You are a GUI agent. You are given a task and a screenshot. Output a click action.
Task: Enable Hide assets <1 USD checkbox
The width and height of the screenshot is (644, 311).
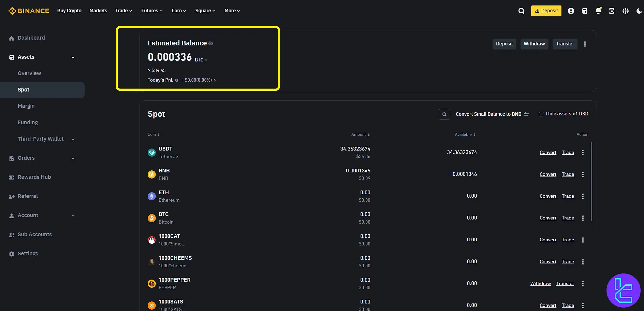pyautogui.click(x=541, y=114)
